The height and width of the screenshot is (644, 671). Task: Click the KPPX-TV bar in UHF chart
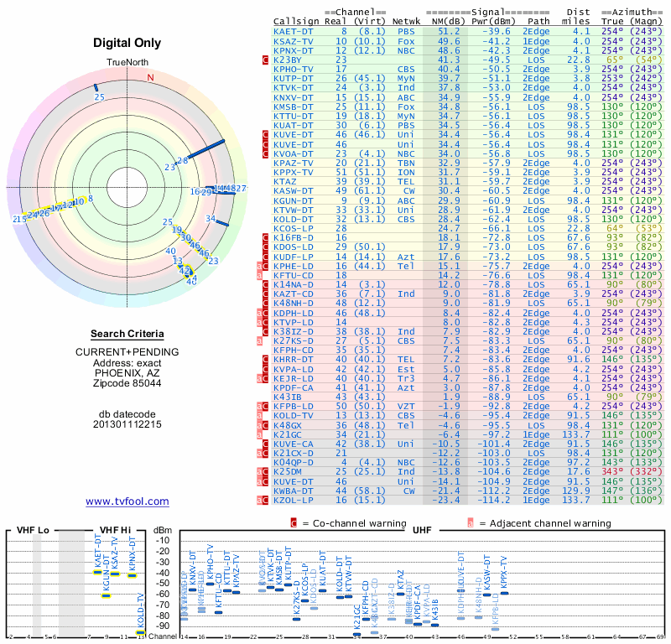pos(504,593)
